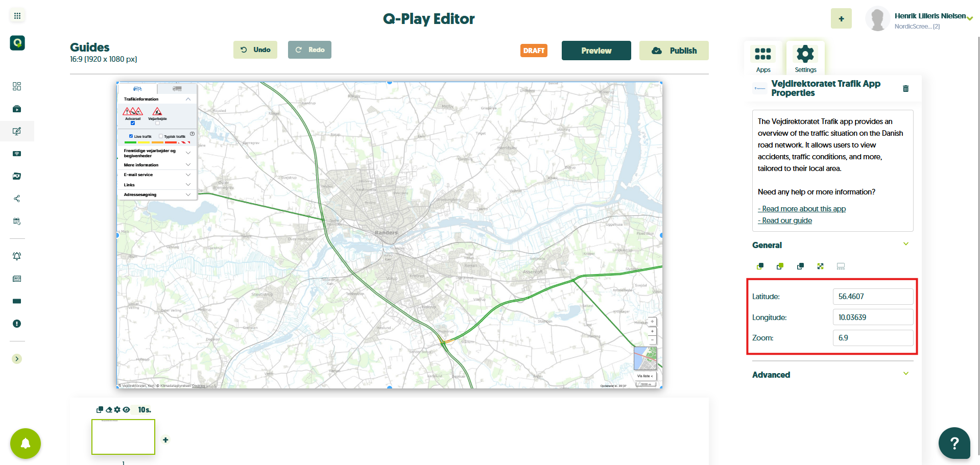Click the Latitude input field
Image resolution: width=980 pixels, height=465 pixels.
(872, 297)
